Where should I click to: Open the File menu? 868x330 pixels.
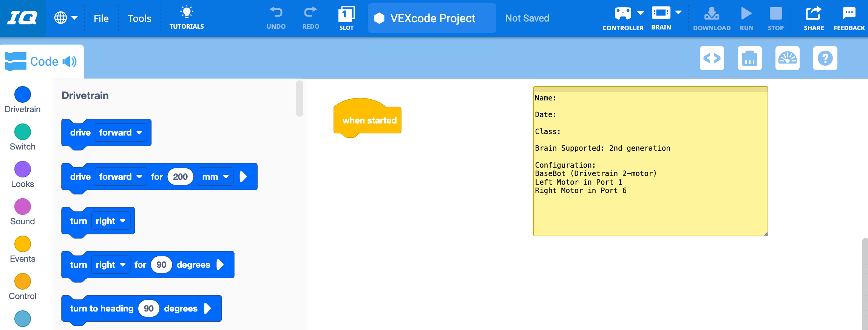tap(101, 19)
